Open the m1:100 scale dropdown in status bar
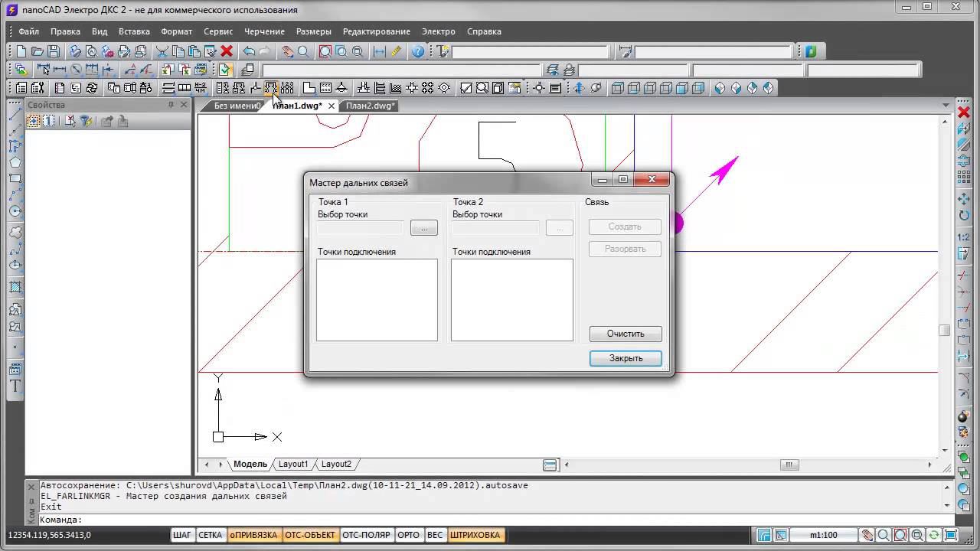980x551 pixels. tap(824, 535)
